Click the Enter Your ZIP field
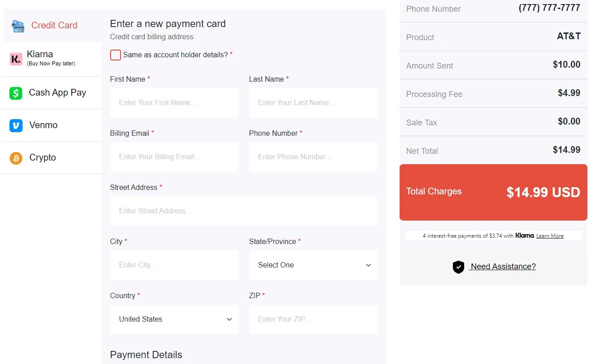The height and width of the screenshot is (364, 596). point(313,319)
